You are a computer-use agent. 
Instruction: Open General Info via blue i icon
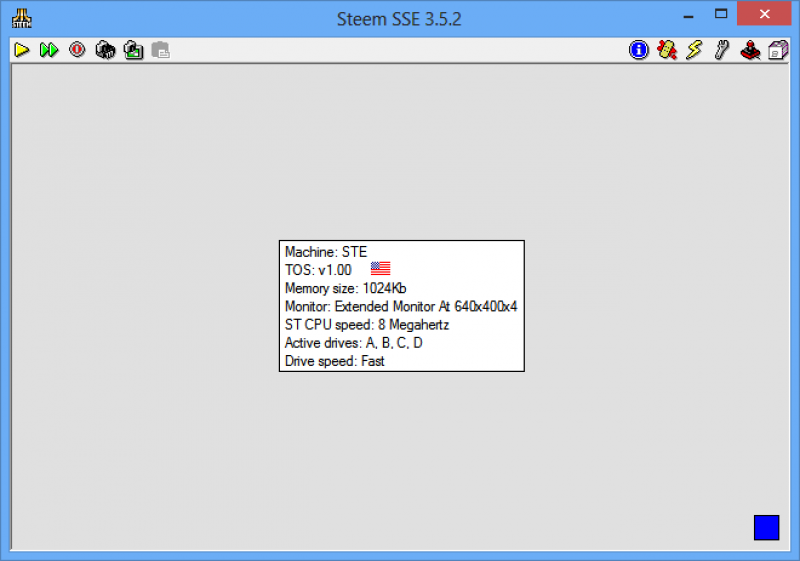(638, 50)
